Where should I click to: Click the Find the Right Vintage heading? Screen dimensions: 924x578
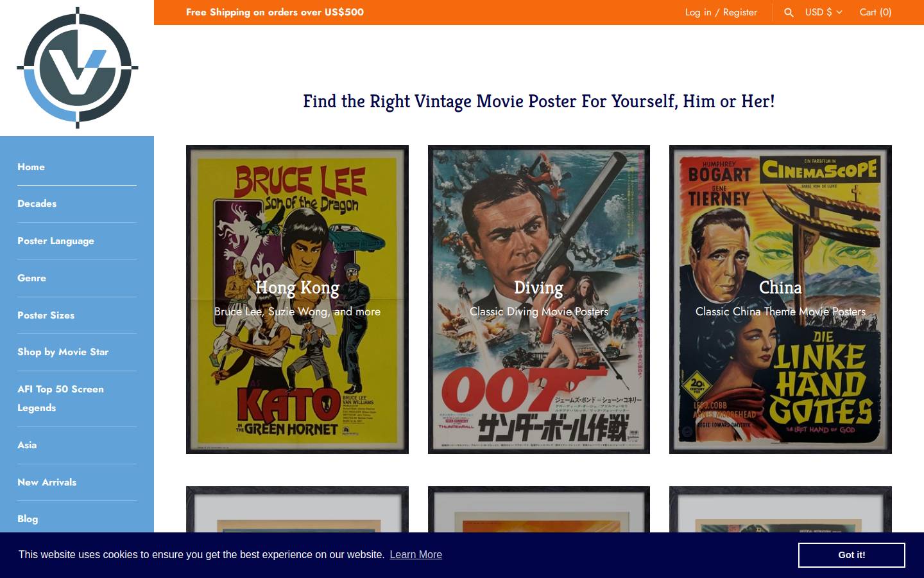pos(539,101)
